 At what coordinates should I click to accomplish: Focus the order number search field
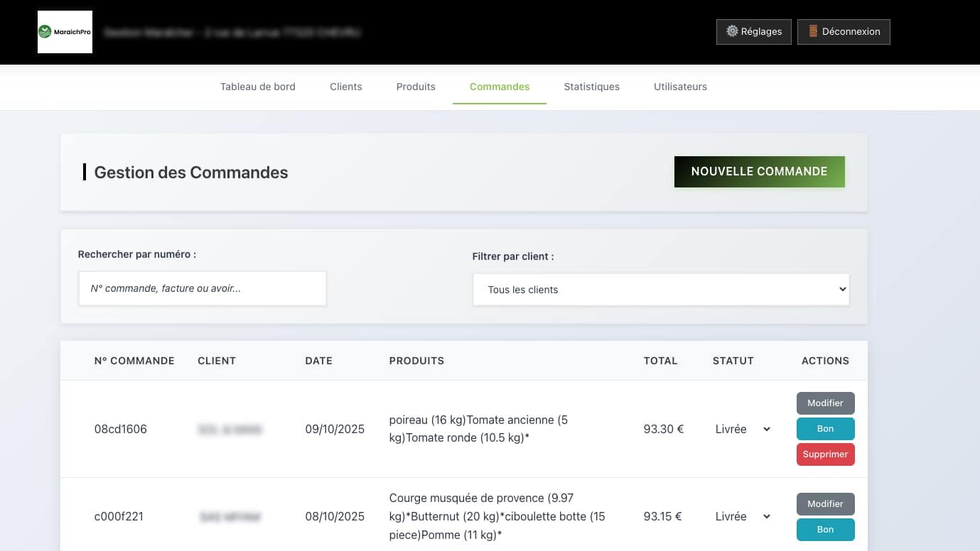[202, 289]
